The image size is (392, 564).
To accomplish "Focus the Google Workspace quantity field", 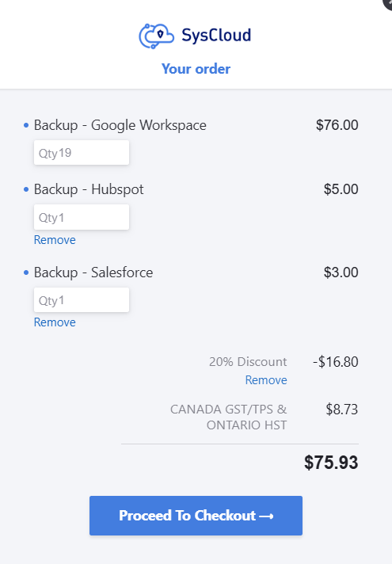I will [82, 153].
